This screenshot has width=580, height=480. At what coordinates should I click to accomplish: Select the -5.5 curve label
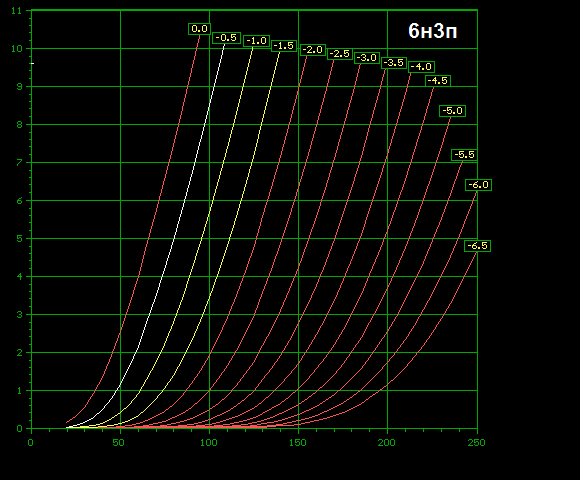[x=464, y=155]
